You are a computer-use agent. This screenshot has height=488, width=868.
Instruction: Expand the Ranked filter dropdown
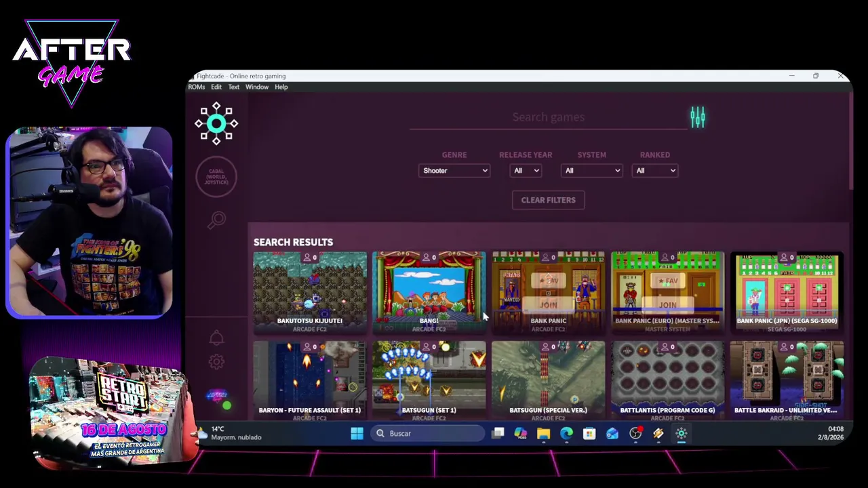point(655,171)
